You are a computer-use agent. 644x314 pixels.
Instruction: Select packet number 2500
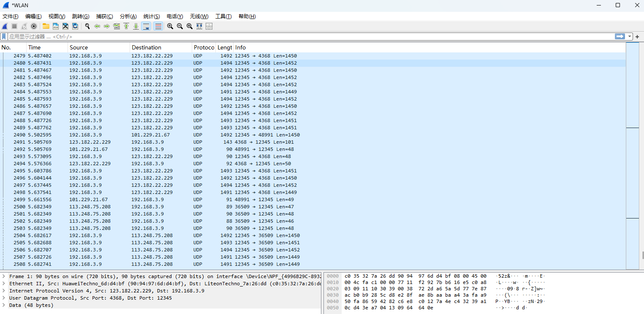coord(313,207)
